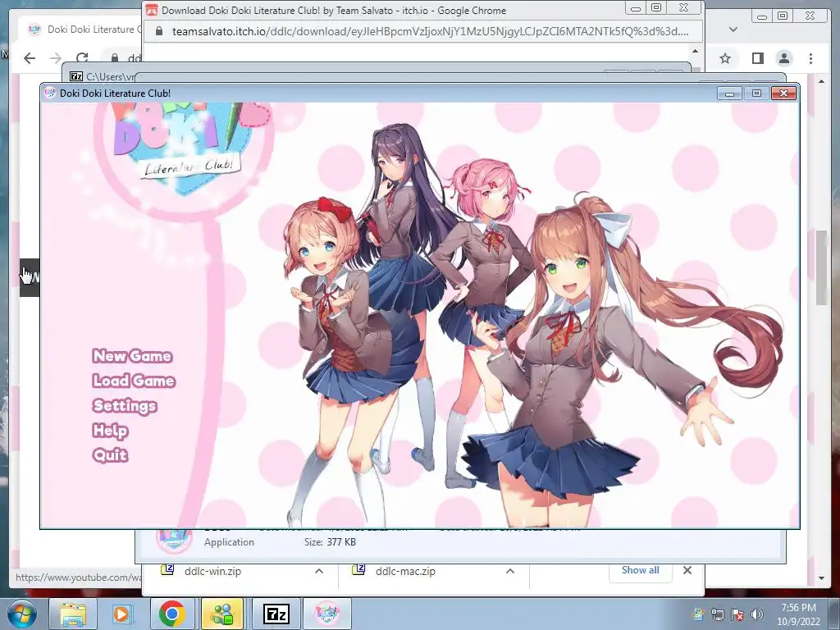The height and width of the screenshot is (630, 840).
Task: Expand ddlc-win.zip download options
Action: tap(319, 571)
